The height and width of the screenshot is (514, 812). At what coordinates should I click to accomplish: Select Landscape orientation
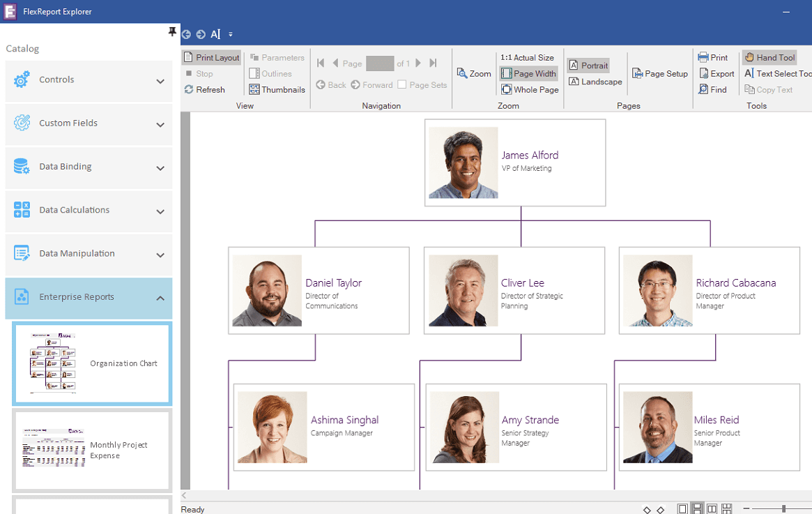point(595,82)
